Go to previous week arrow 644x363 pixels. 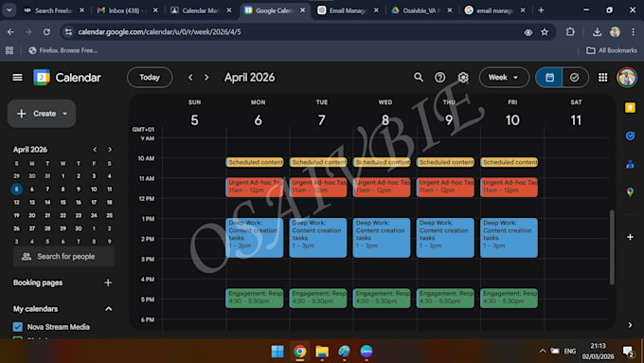[x=190, y=78]
